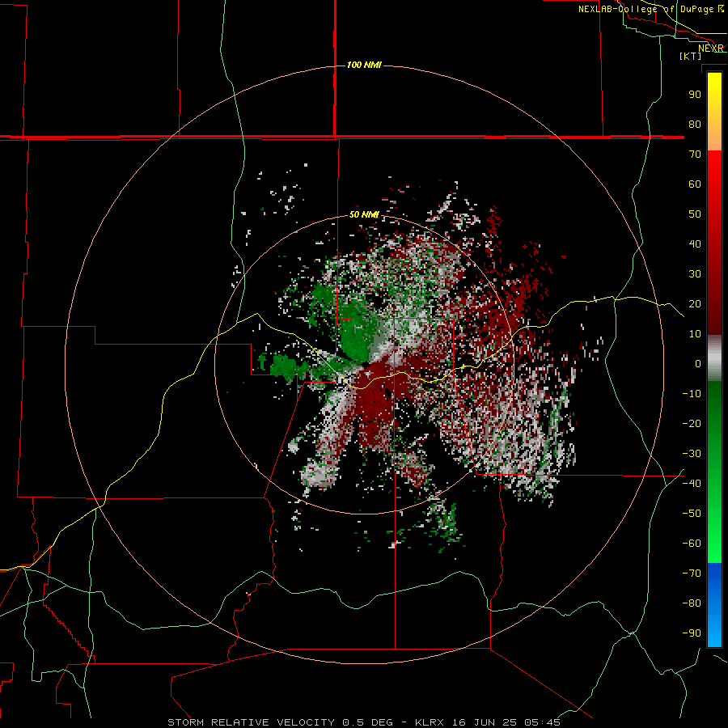The image size is (728, 728).
Task: Click the 90 value on velocity scale
Action: pyautogui.click(x=695, y=95)
